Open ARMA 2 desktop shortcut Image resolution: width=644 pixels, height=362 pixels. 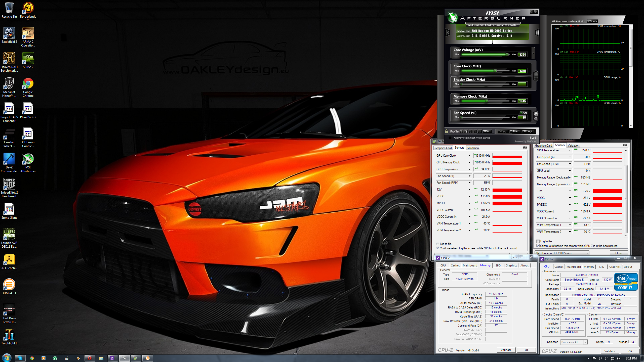28,60
